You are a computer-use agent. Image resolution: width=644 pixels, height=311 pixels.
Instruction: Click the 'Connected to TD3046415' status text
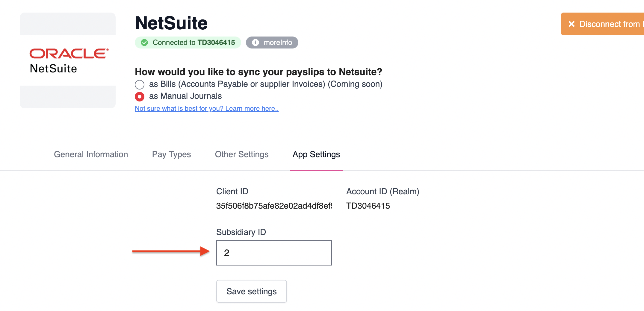(193, 43)
